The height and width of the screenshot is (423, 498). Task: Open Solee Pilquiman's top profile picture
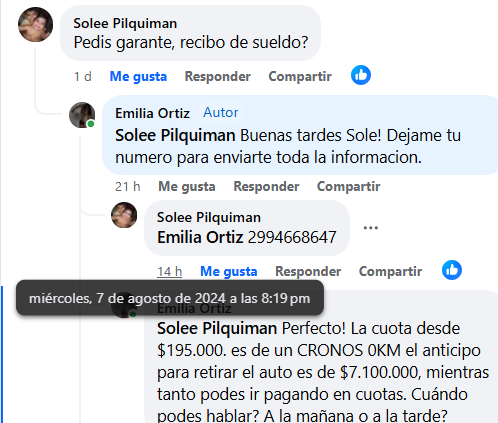35,24
